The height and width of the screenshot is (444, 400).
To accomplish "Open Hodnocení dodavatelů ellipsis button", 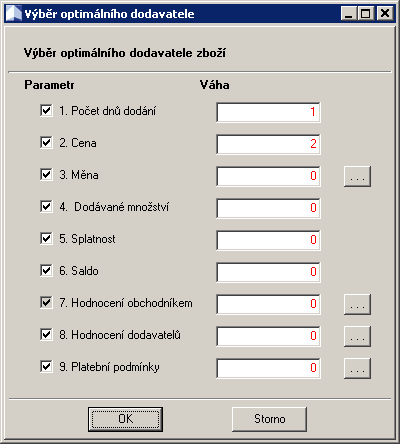I will coord(357,336).
